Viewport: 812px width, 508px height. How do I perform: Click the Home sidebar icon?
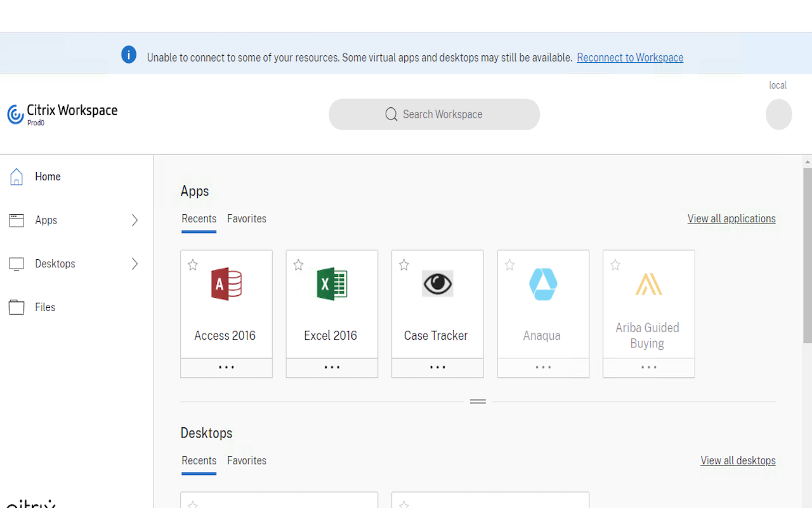pos(16,177)
